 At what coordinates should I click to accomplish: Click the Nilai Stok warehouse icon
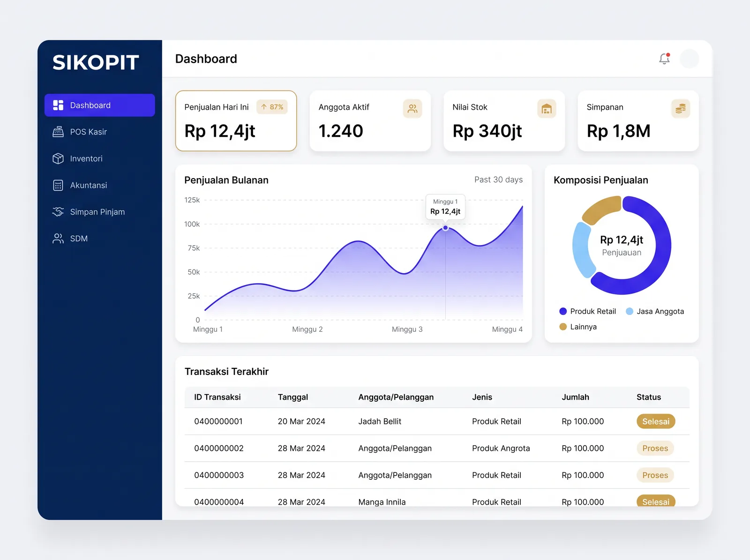coord(547,109)
